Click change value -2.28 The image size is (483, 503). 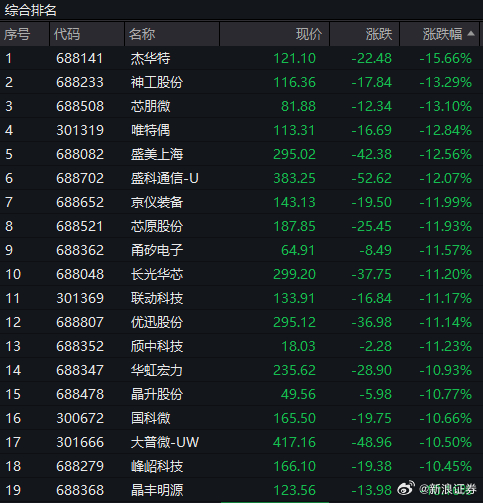[375, 346]
